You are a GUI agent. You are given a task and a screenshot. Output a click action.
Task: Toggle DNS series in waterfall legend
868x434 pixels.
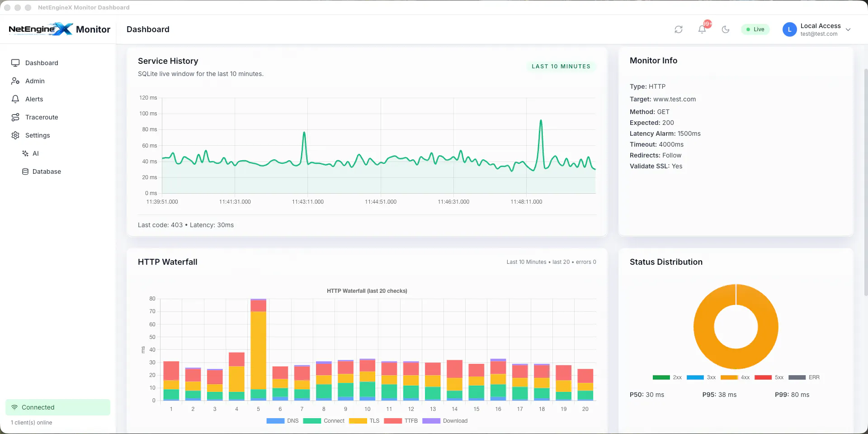click(x=283, y=421)
